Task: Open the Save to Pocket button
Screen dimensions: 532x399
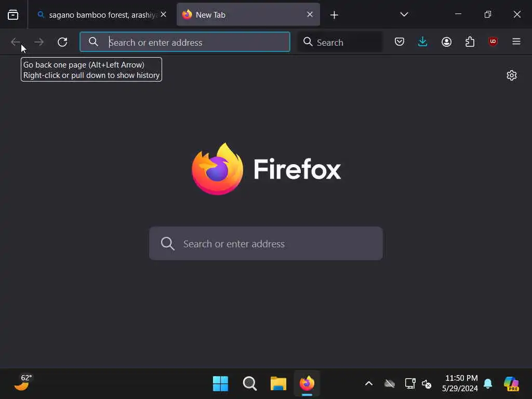Action: pos(400,42)
